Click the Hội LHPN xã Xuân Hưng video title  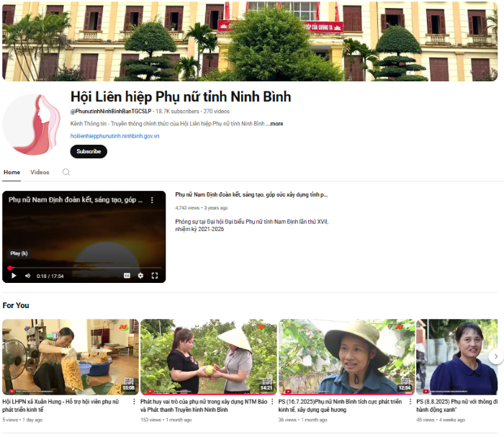pyautogui.click(x=60, y=405)
